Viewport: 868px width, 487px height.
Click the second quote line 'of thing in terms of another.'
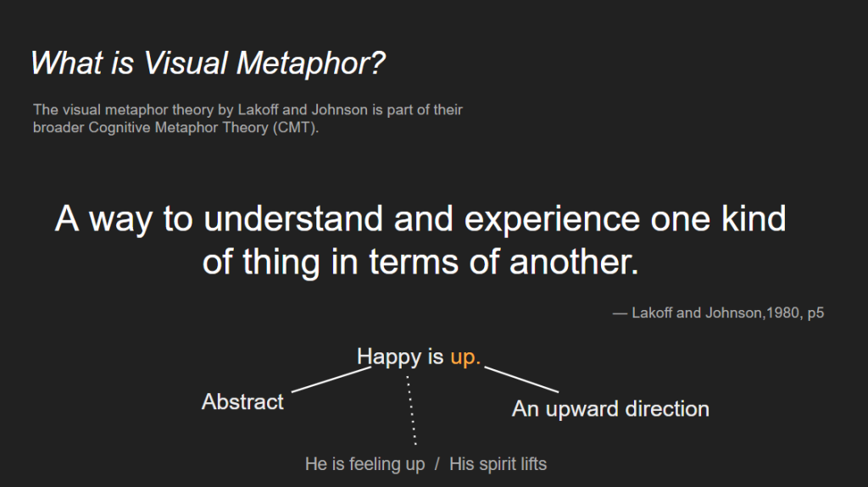[x=420, y=263]
